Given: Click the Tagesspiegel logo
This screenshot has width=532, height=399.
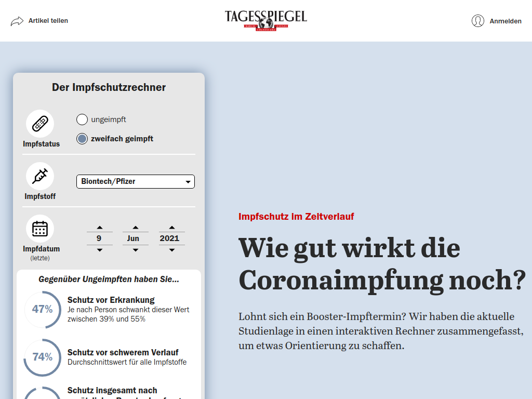Looking at the screenshot, I should point(265,20).
